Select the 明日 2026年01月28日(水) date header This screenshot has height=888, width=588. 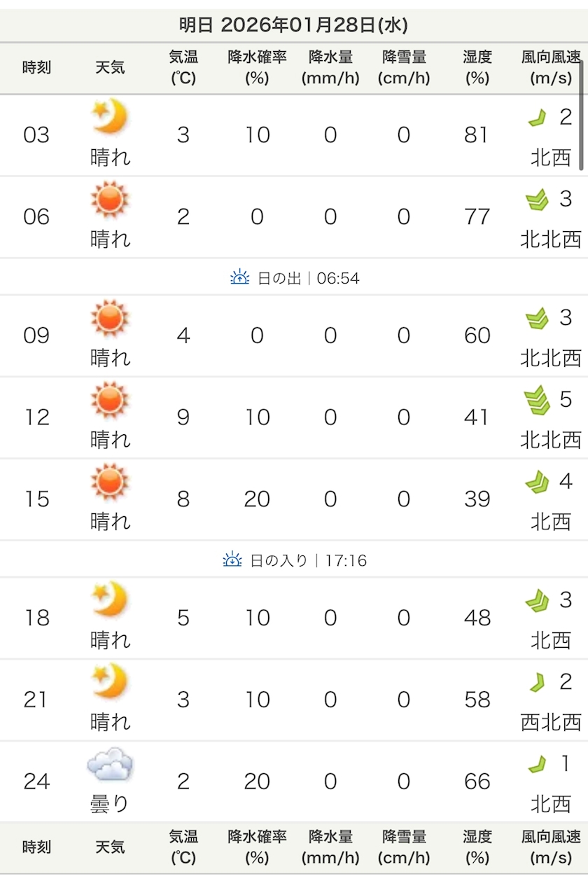pos(293,26)
